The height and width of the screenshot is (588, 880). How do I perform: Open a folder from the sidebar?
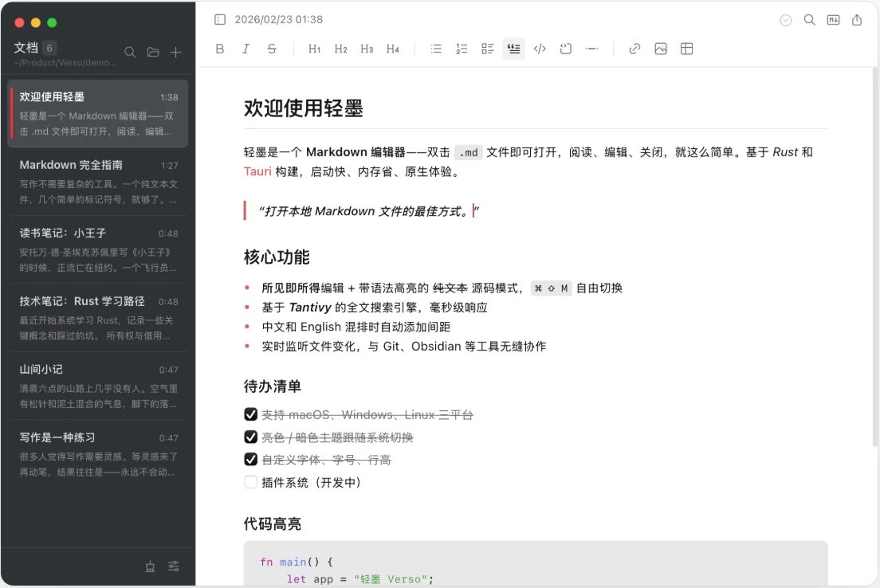pyautogui.click(x=153, y=52)
